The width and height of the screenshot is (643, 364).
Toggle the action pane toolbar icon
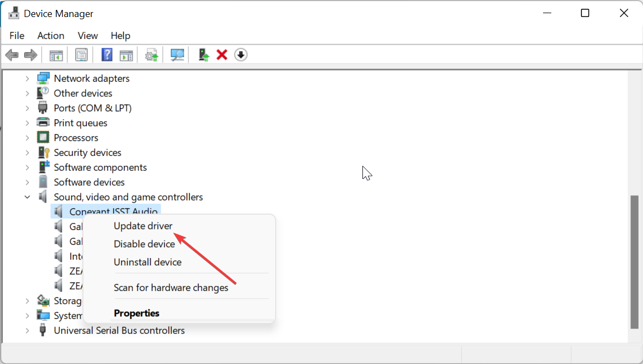126,55
